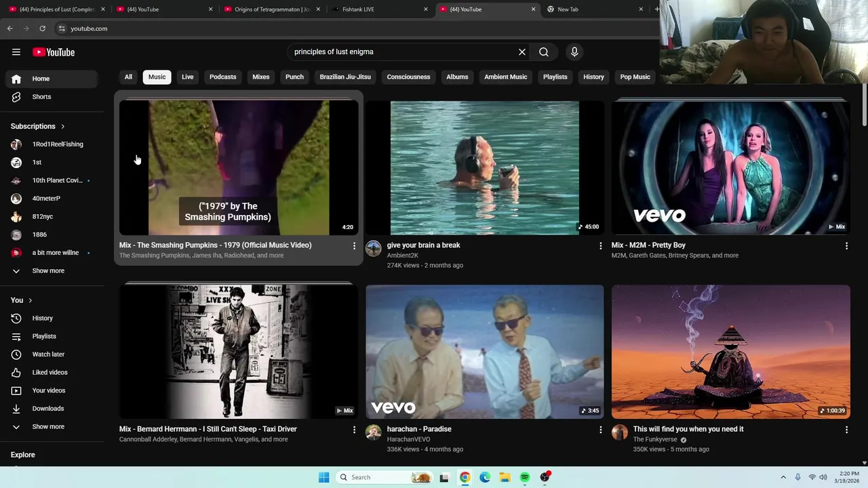Expand the You section arrow
This screenshot has height=488, width=868.
point(30,300)
